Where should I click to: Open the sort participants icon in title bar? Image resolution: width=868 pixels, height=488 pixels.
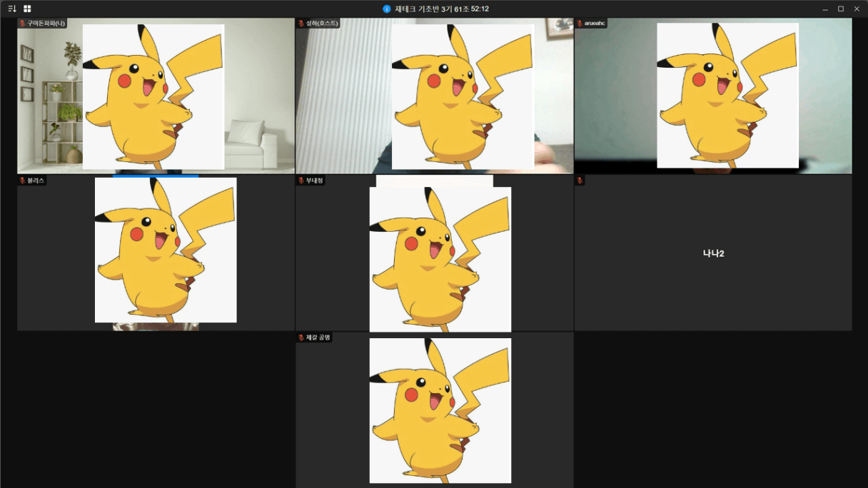(x=12, y=9)
